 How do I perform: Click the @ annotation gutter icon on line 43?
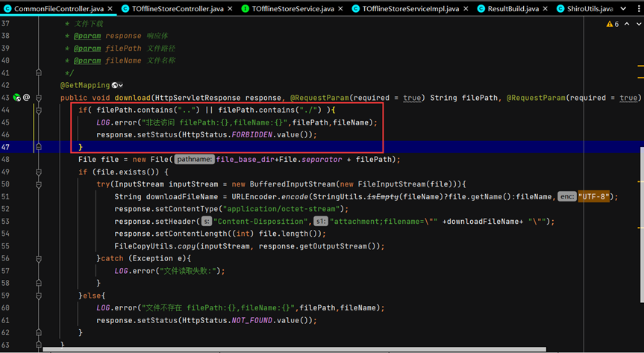26,97
